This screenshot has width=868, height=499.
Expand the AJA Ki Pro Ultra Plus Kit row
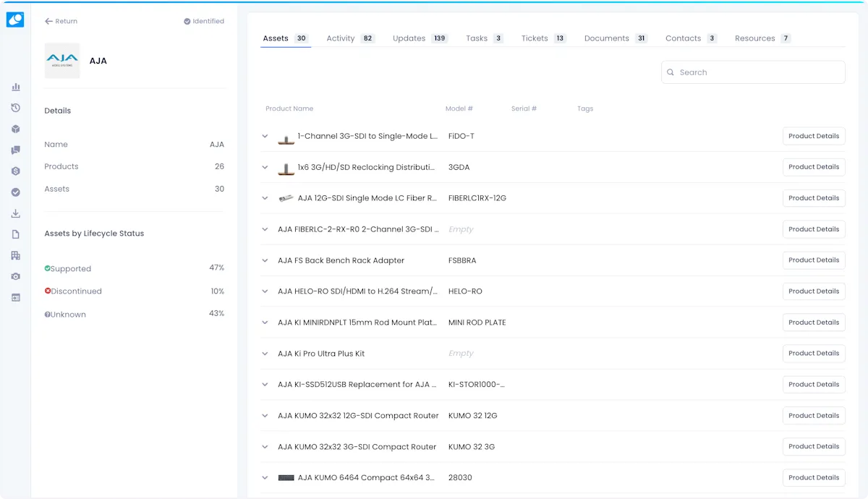(265, 354)
